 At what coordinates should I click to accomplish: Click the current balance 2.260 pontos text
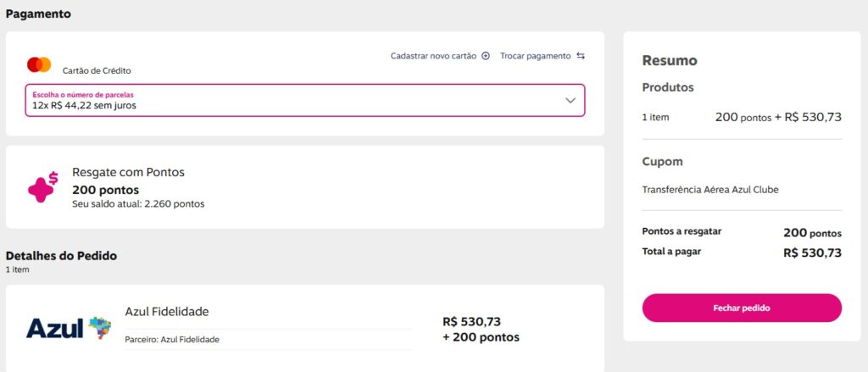click(x=138, y=203)
